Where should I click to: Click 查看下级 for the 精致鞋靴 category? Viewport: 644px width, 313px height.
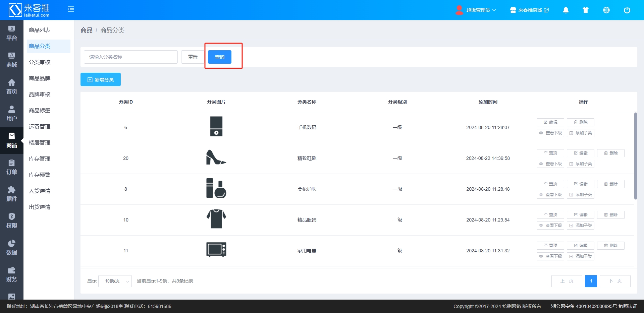[550, 164]
